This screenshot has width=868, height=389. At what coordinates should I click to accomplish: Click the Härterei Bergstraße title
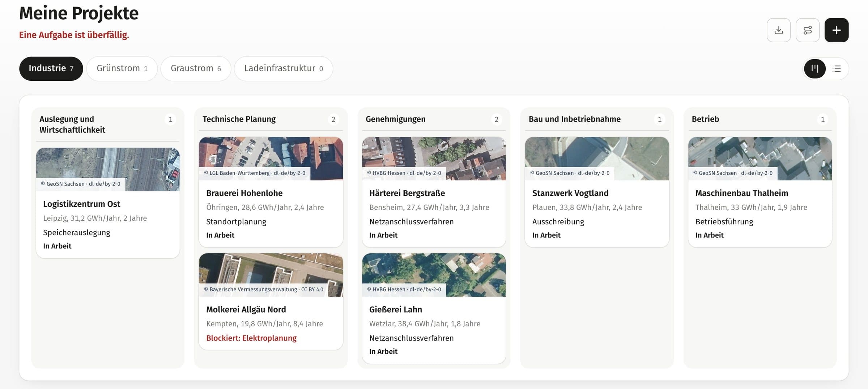(x=407, y=193)
